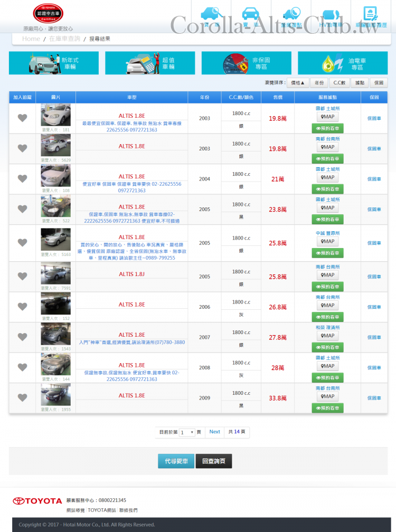Screen dimensions: 396x532
Task: Click 保固車 link on the 2004 row
Action: click(x=374, y=179)
